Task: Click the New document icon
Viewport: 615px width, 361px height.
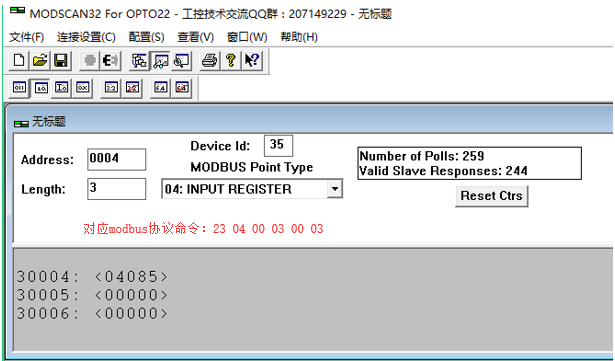Action: [x=19, y=60]
